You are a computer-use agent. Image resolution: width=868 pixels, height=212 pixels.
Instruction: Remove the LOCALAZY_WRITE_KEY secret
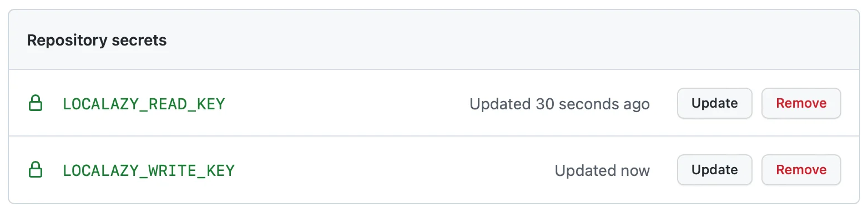801,170
